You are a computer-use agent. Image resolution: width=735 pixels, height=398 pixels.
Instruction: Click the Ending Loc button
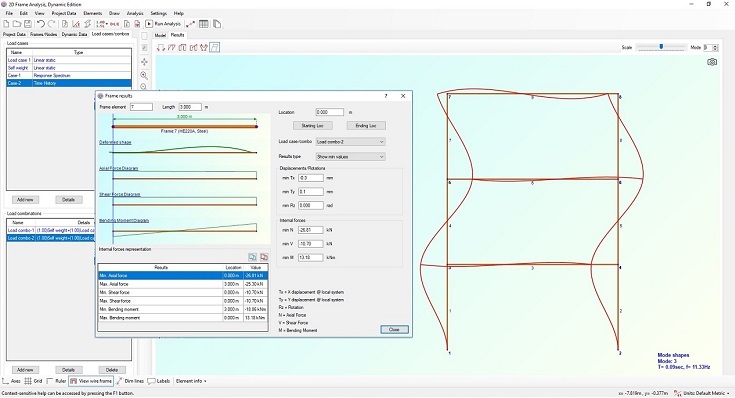[366, 126]
